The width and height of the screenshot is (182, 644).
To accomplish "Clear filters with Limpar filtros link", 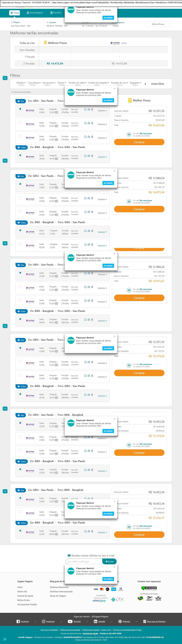I will (x=157, y=84).
